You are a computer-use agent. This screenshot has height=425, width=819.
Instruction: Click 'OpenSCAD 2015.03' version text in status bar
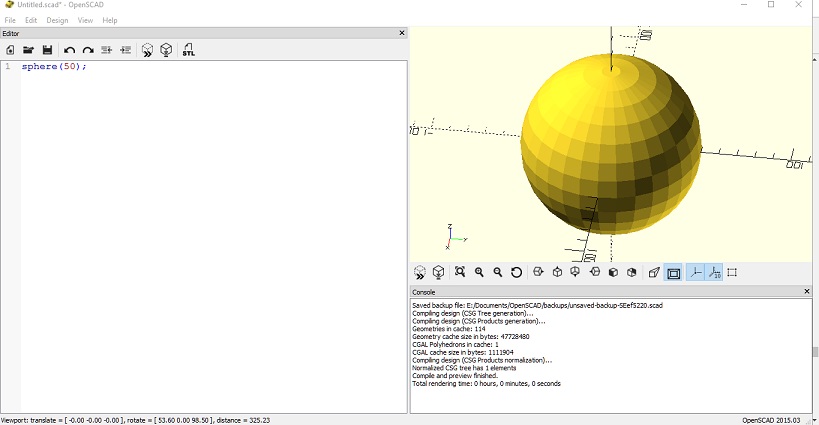[771, 420]
